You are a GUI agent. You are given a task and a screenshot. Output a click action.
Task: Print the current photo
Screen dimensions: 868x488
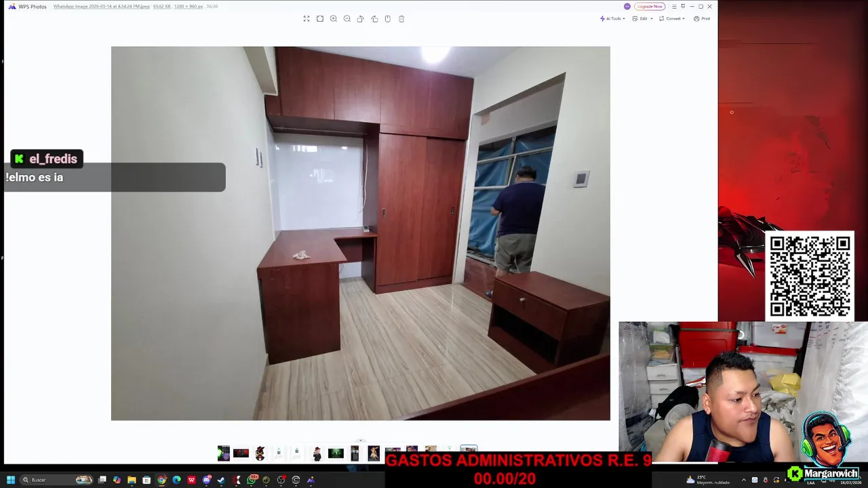(702, 18)
